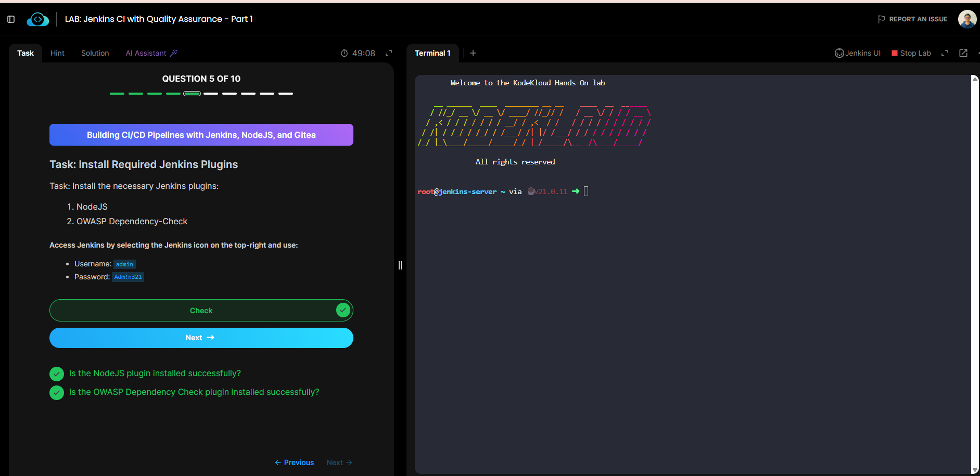Click the green checkmark on the Check button
This screenshot has height=476, width=980.
pos(343,310)
